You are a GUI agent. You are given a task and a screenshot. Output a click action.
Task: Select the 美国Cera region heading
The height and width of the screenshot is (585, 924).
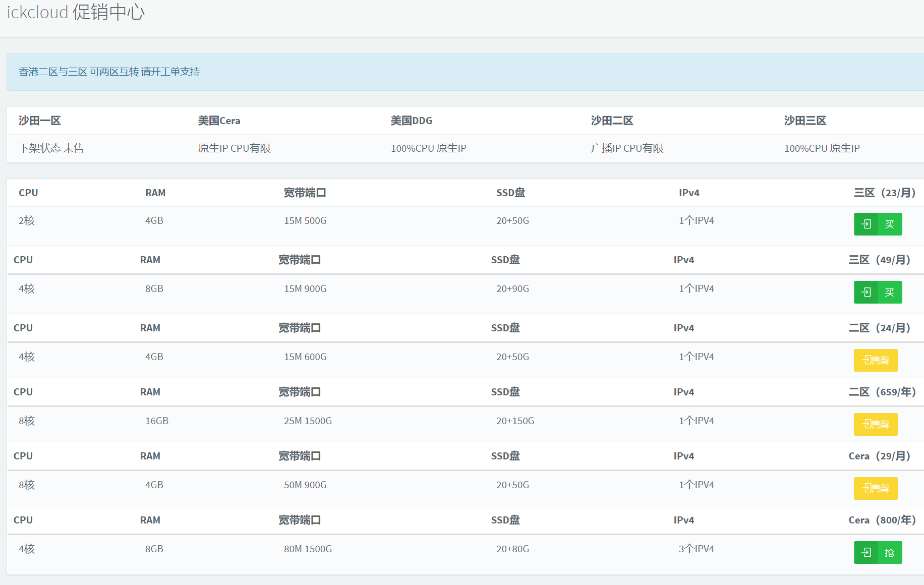tap(219, 121)
